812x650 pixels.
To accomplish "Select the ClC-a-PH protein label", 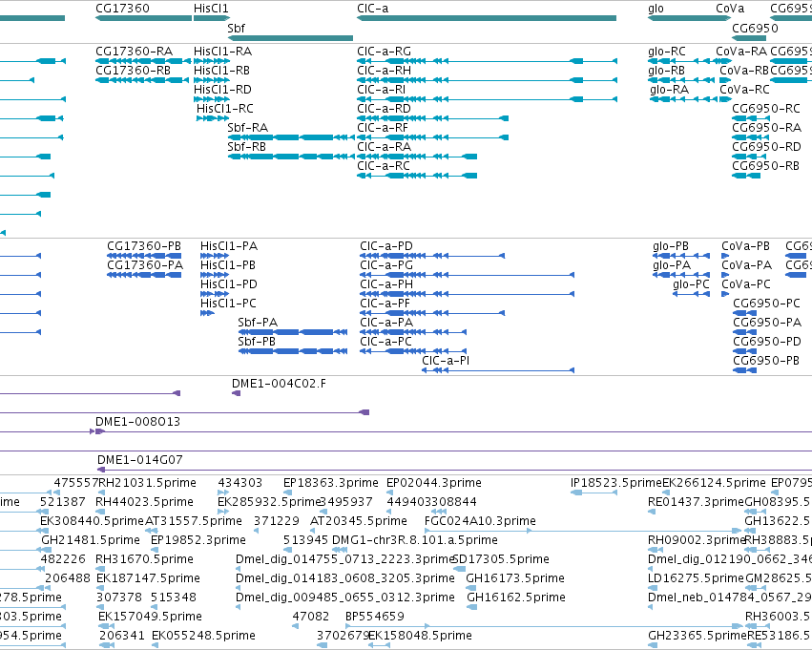I will [386, 284].
